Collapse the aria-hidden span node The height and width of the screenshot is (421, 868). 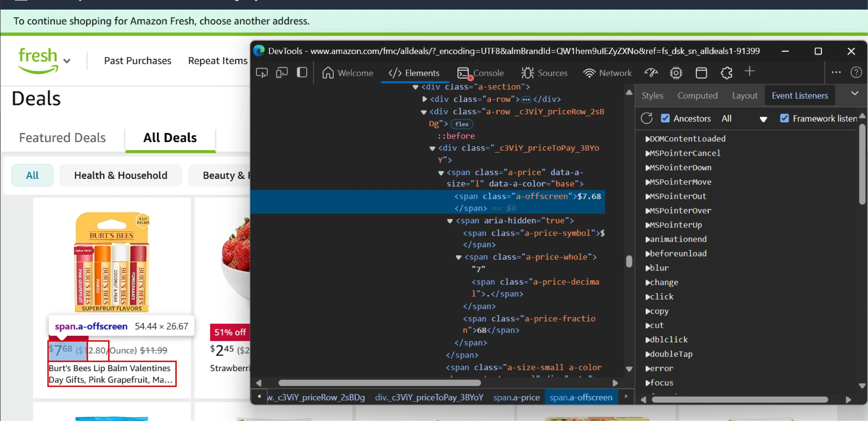coord(450,221)
